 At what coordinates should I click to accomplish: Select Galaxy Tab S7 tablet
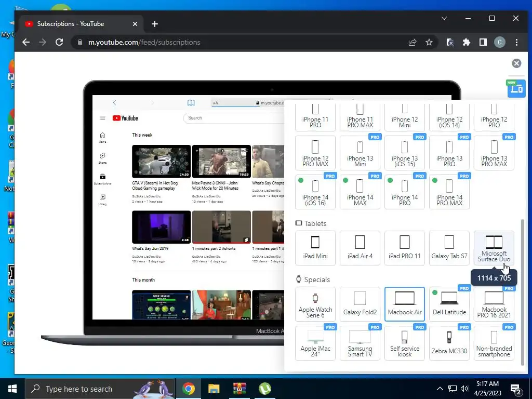coord(449,248)
